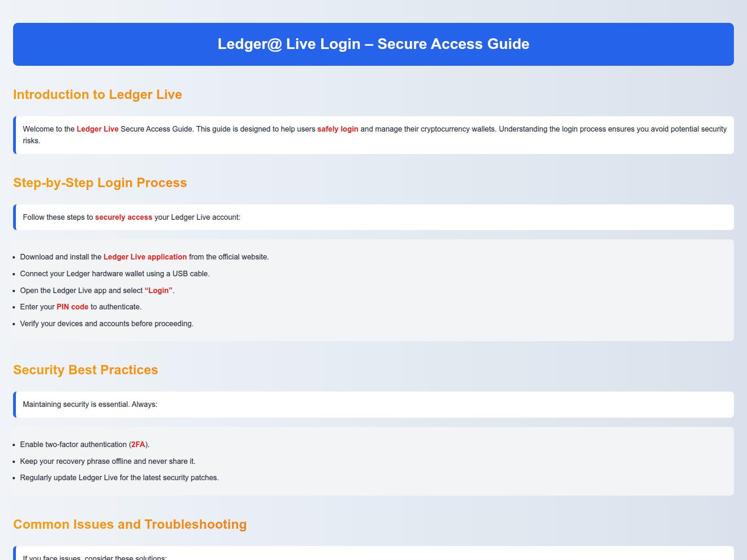
Task: Click the red 'Ledger Live' text in the intro
Action: (98, 129)
